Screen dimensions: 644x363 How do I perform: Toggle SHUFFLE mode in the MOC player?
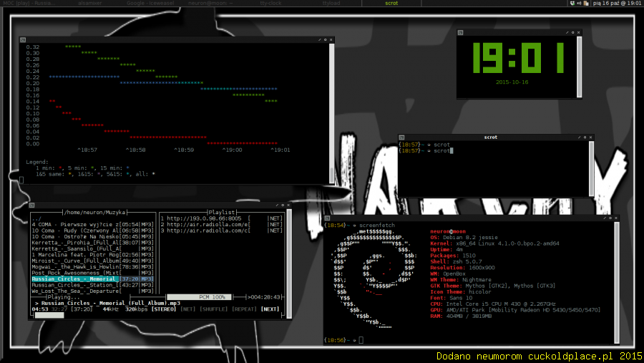(x=213, y=309)
